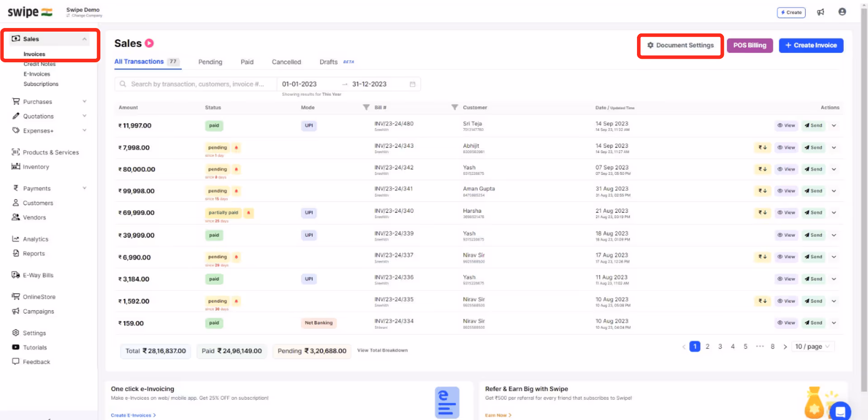The image size is (868, 420).
Task: Open Credit Notes under Sales
Action: (40, 64)
